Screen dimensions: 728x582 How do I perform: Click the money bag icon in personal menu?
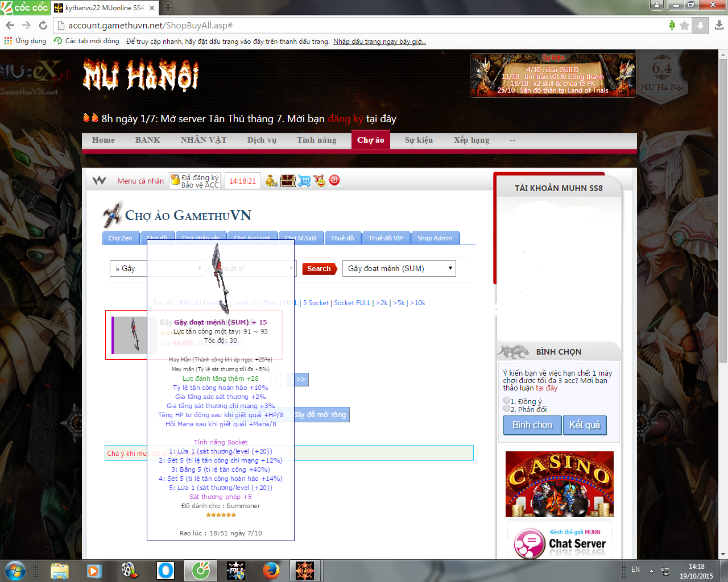coord(271,181)
